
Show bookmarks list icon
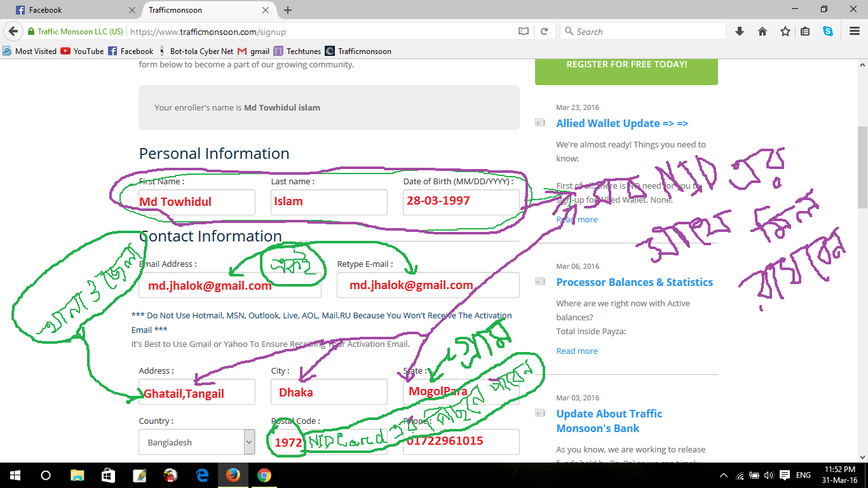coord(805,31)
